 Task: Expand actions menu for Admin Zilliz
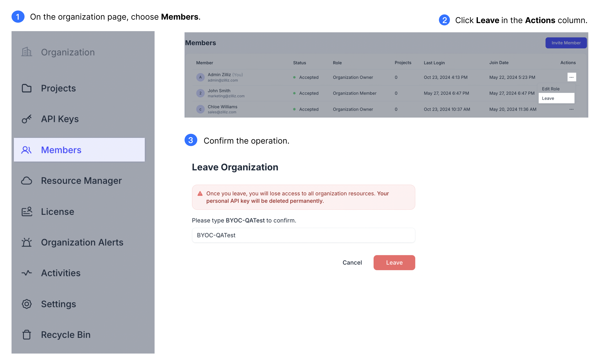[571, 77]
